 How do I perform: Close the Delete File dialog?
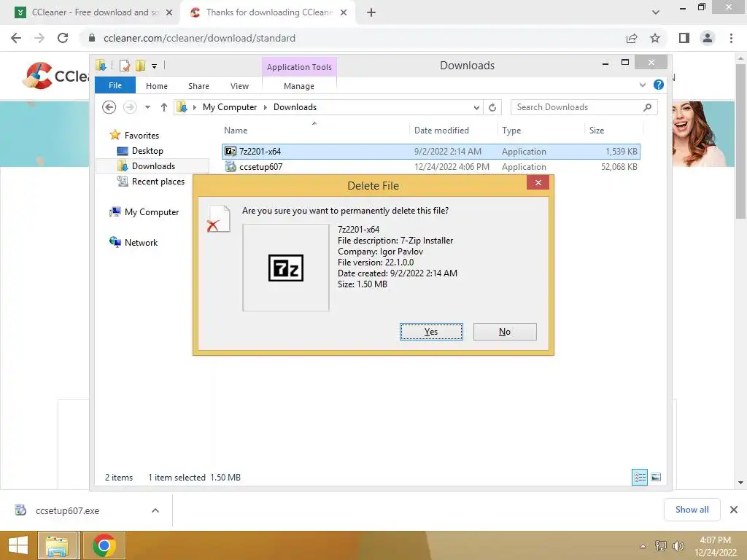click(538, 182)
